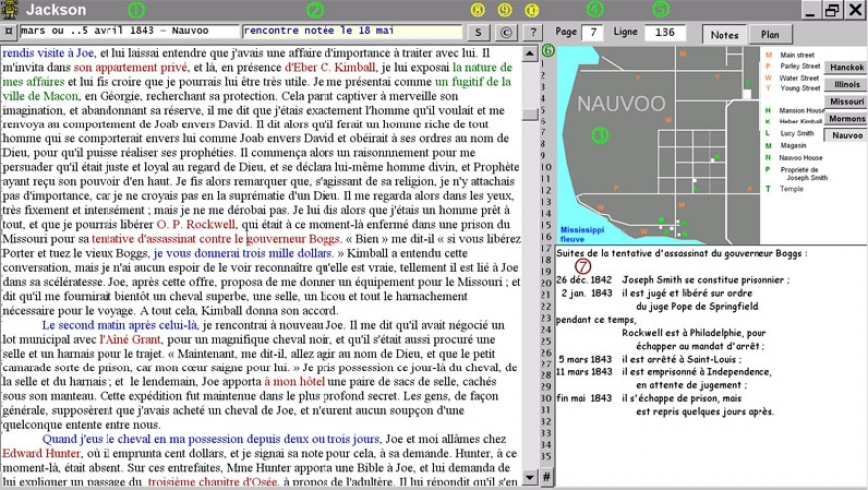
Task: Click legend entry 'Main street'
Action: pos(797,55)
